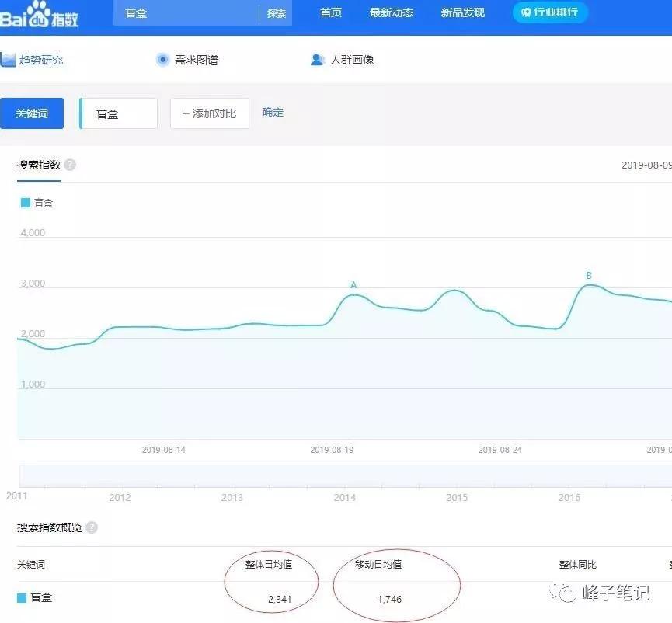Screen dimensions: 672x623
Task: Click the 趋势研究 chart icon
Action: [x=8, y=60]
